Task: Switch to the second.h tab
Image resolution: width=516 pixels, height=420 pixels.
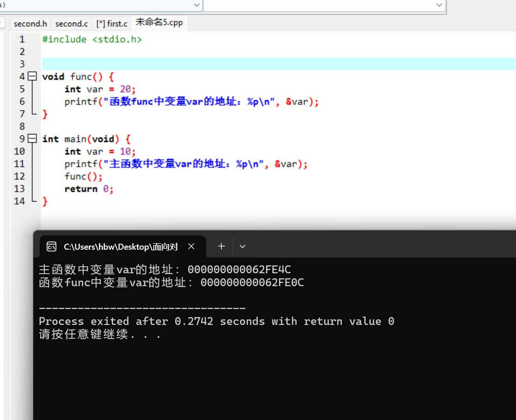Action: (30, 24)
